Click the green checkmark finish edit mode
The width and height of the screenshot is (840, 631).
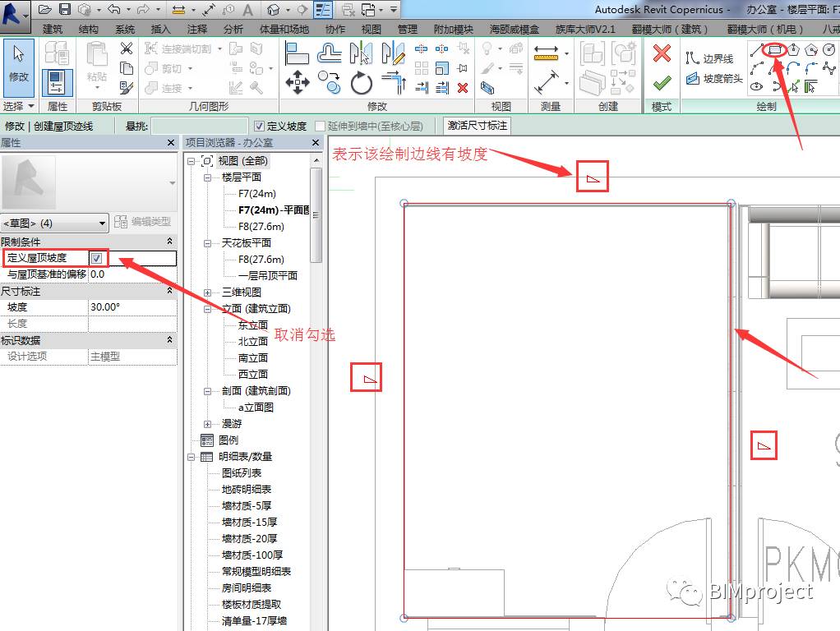coord(662,82)
